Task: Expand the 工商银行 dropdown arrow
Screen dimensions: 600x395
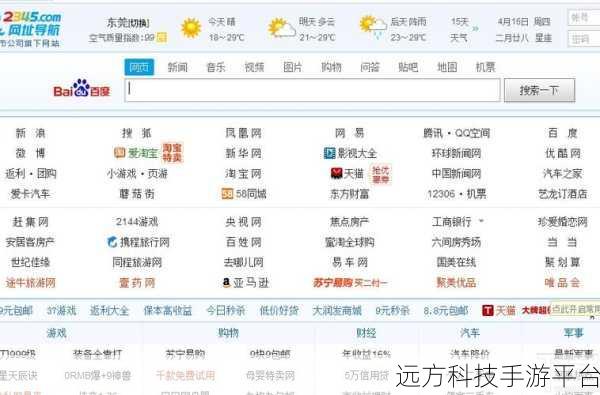Action: click(x=481, y=221)
